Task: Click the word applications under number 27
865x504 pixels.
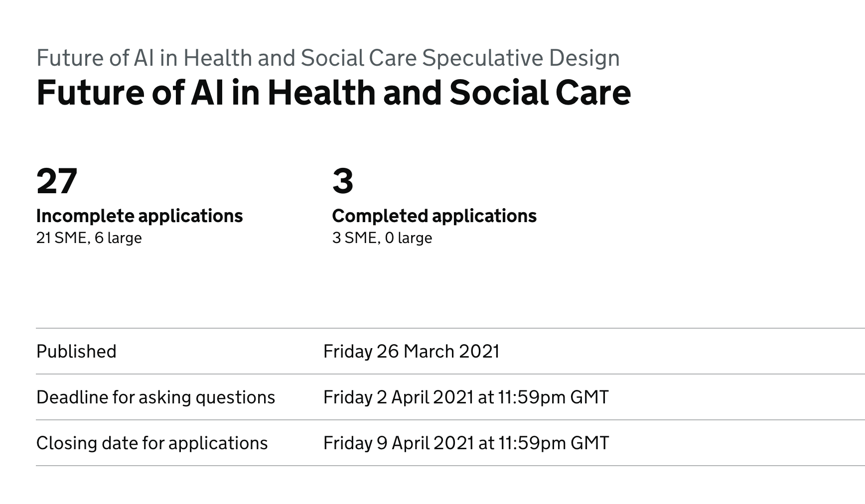Action: point(190,216)
